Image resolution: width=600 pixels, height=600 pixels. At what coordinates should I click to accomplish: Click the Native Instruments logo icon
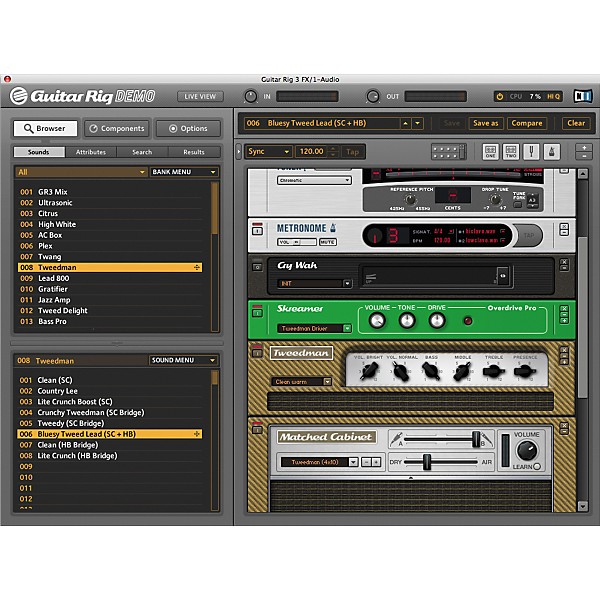[x=582, y=96]
